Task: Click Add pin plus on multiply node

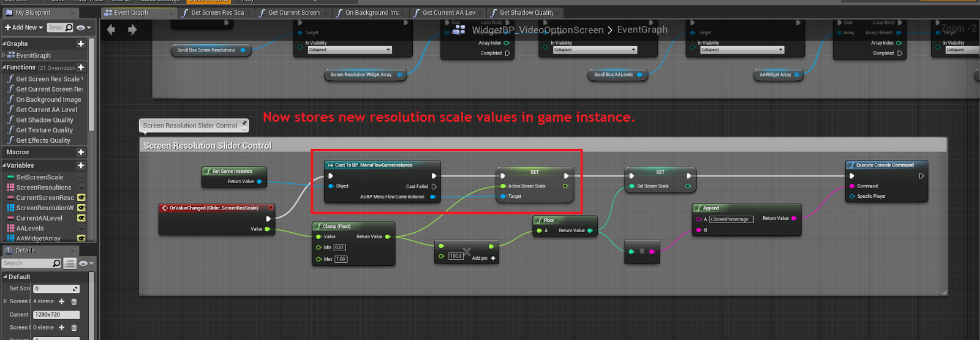Action: pos(493,258)
